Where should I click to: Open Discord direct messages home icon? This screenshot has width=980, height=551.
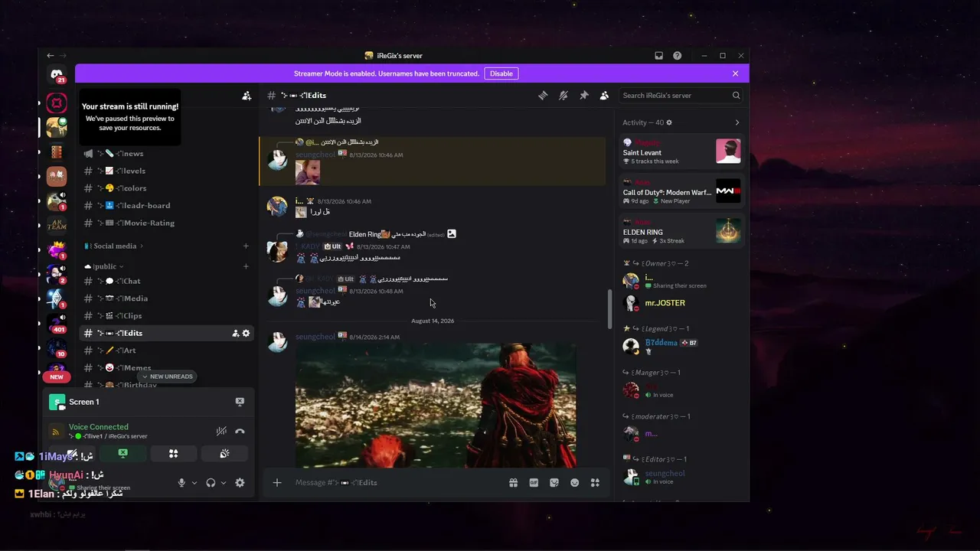57,74
